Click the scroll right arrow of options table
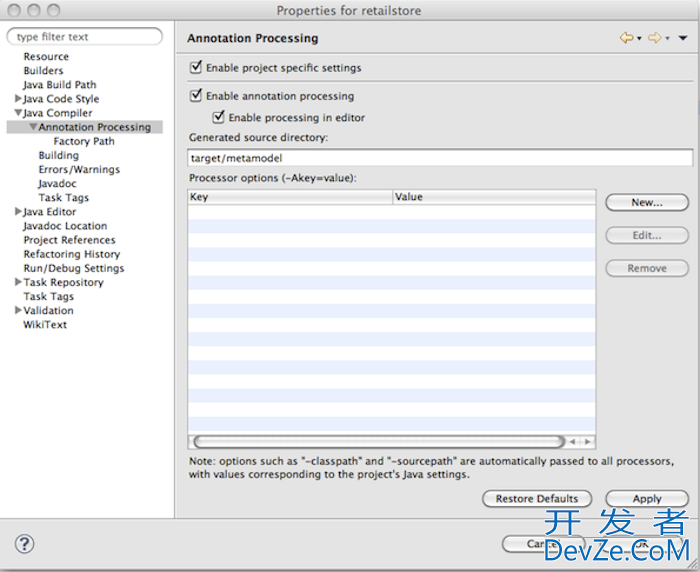 588,442
